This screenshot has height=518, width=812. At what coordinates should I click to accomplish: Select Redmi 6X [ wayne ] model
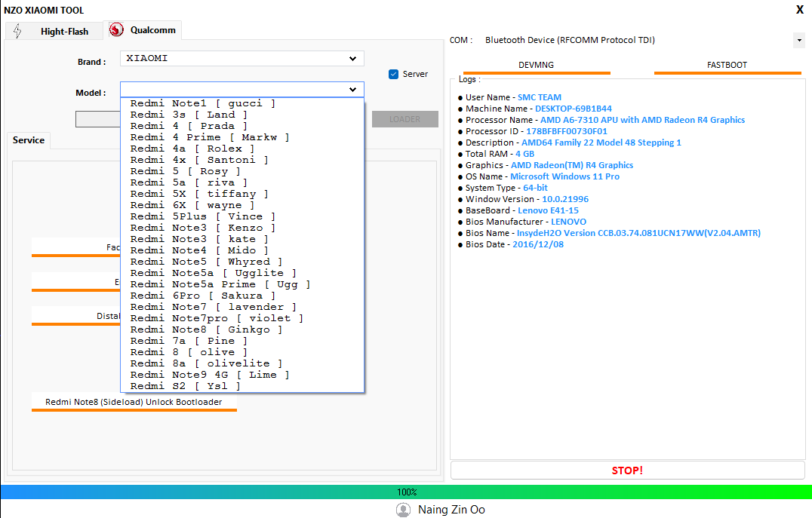pos(241,205)
